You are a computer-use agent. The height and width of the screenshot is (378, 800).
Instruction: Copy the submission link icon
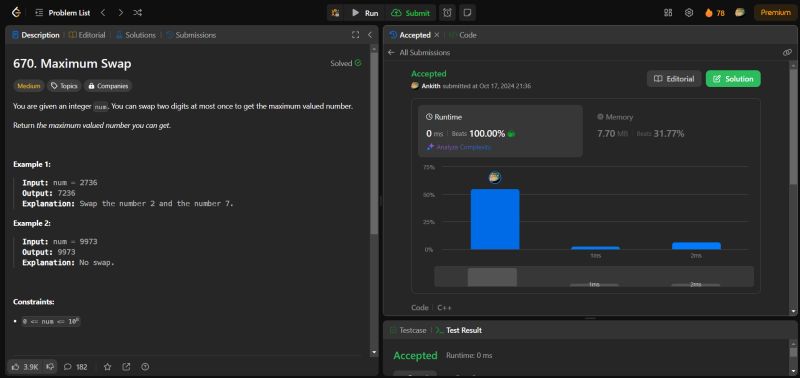pyautogui.click(x=787, y=52)
